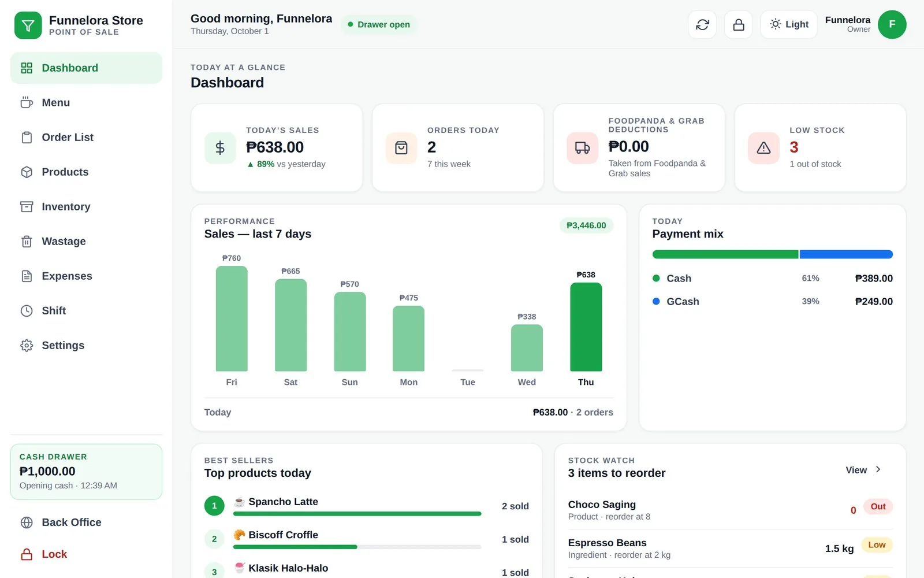This screenshot has width=924, height=578.
Task: Click the 2 sold count for Spancho Latte
Action: coord(515,506)
